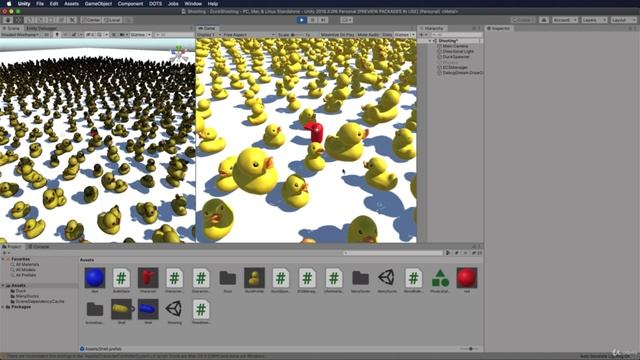
Task: Toggle the Play mode button
Action: 301,20
